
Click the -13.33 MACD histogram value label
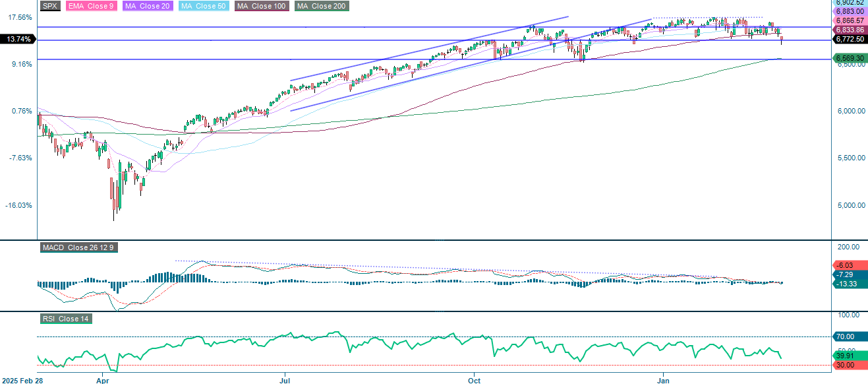[849, 284]
